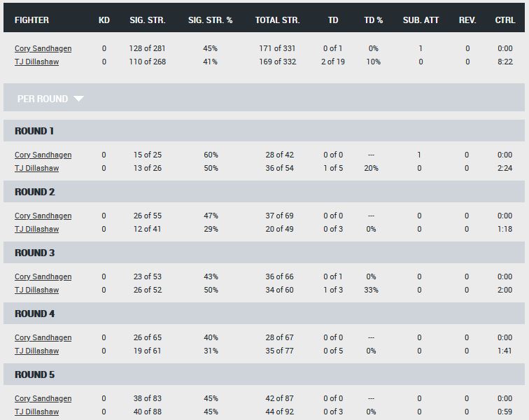Open TJ Dillashaw link under Round 4
Screen dimensions: 529x420
point(37,351)
